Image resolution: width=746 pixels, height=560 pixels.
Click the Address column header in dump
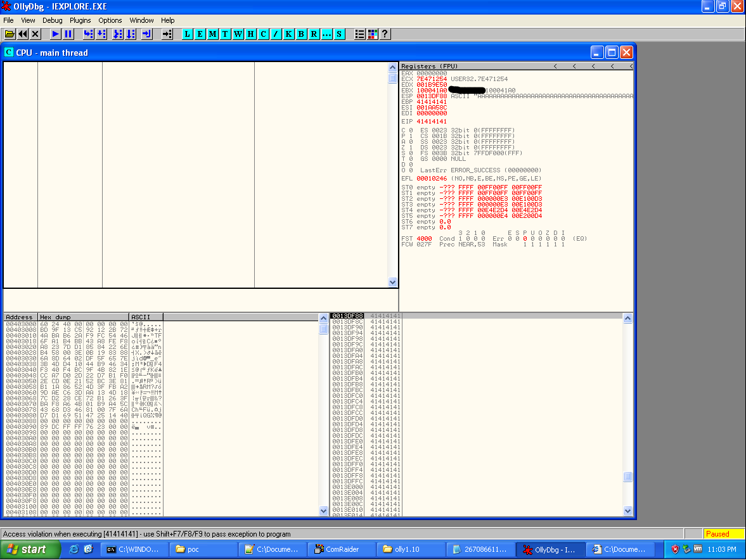click(20, 317)
